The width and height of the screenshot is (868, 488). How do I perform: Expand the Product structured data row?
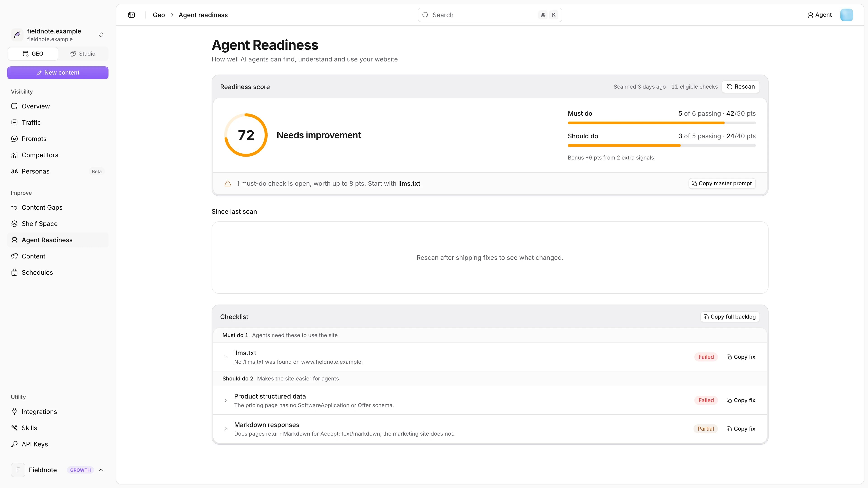pyautogui.click(x=225, y=400)
